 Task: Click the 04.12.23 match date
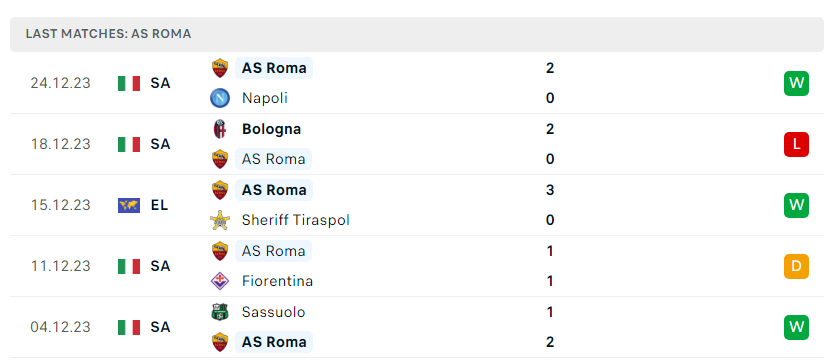[61, 327]
